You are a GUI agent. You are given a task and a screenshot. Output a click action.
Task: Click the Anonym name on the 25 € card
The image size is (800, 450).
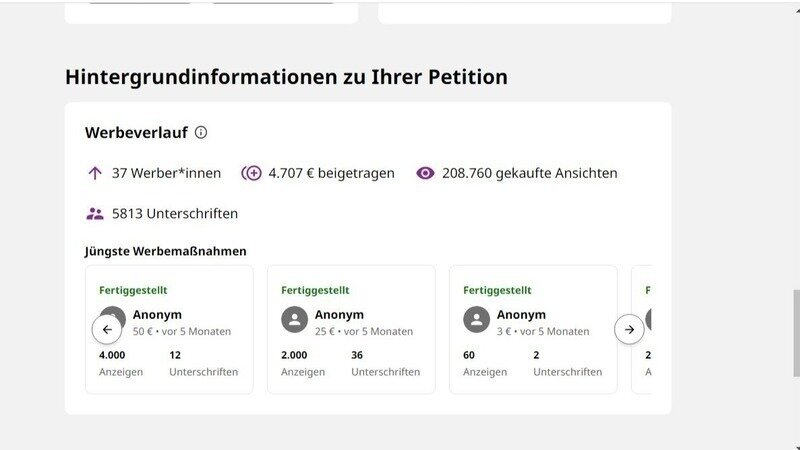click(339, 314)
